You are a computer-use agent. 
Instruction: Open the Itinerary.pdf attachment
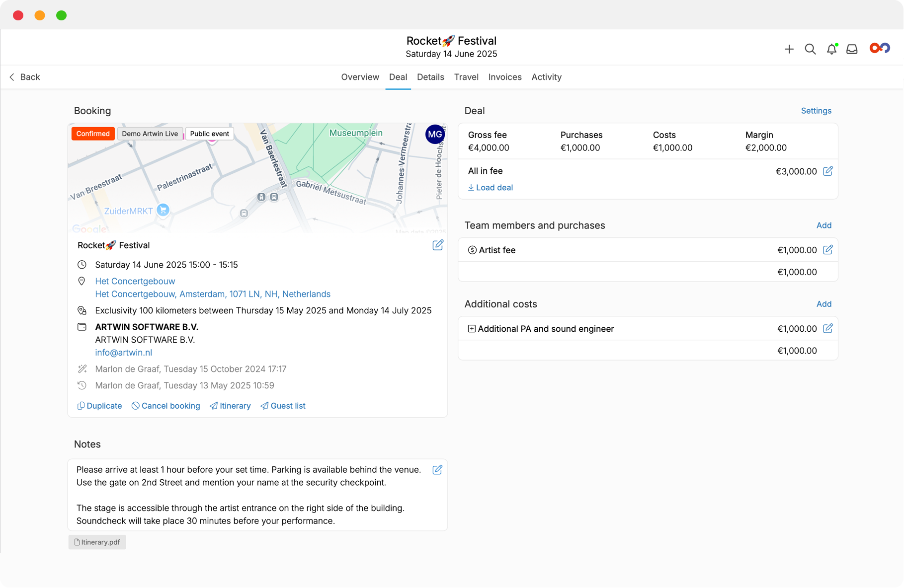pyautogui.click(x=97, y=542)
